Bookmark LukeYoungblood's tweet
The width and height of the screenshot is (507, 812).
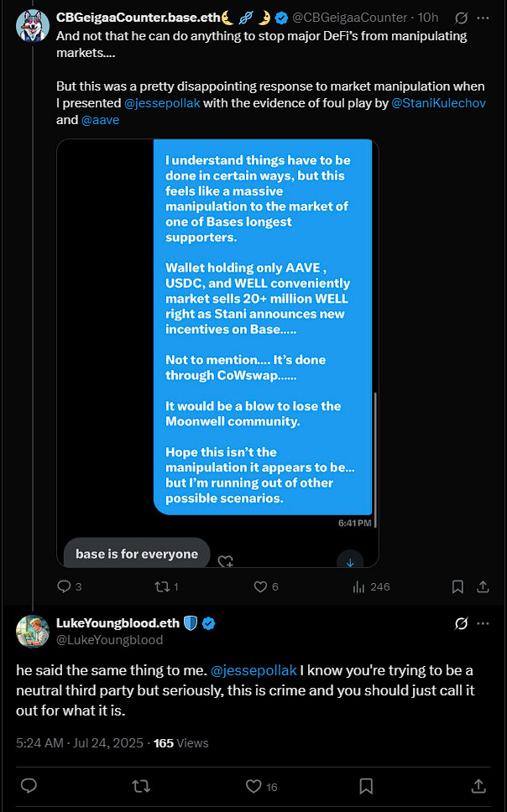coord(366,786)
